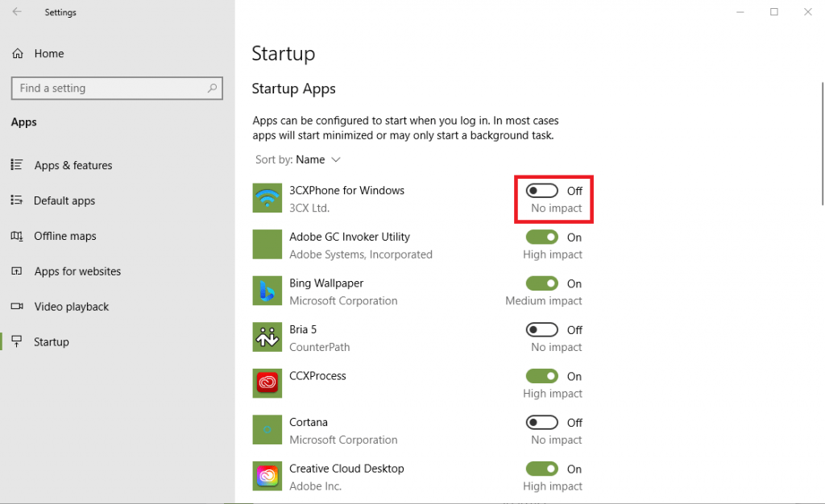
Task: Close the Settings window
Action: 808,11
